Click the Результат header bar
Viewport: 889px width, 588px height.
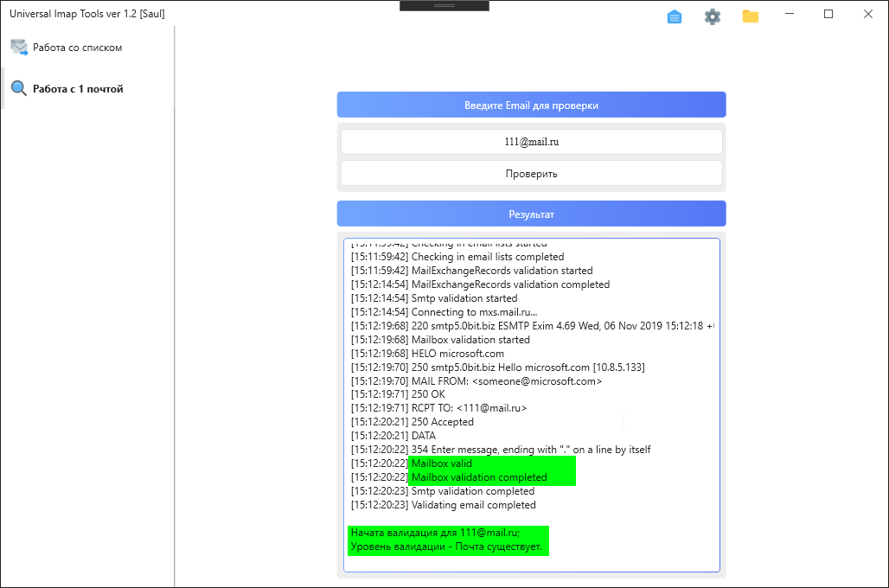coord(531,214)
